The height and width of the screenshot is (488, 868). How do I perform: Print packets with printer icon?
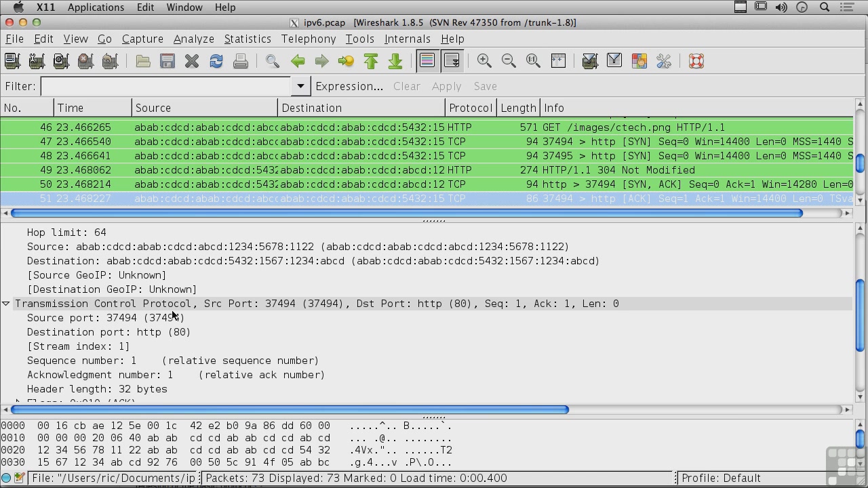[x=241, y=61]
